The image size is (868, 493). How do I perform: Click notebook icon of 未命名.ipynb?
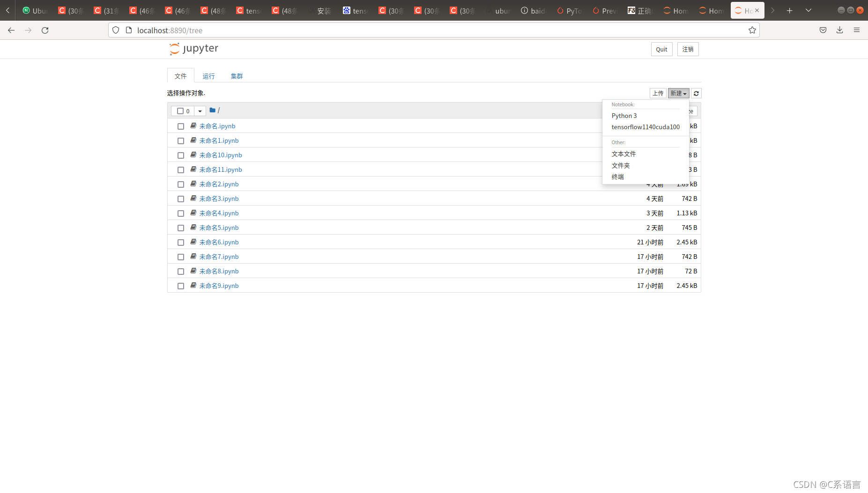pos(193,125)
